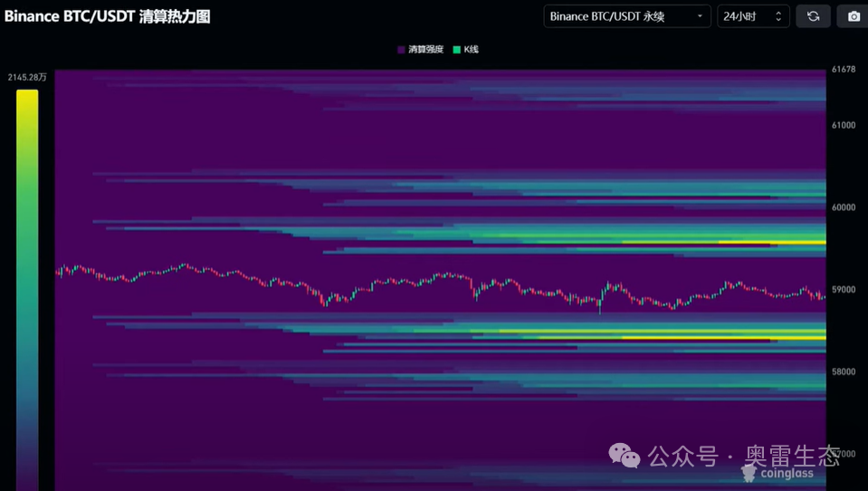
Task: Click the refresh heatmap icon button
Action: 813,16
